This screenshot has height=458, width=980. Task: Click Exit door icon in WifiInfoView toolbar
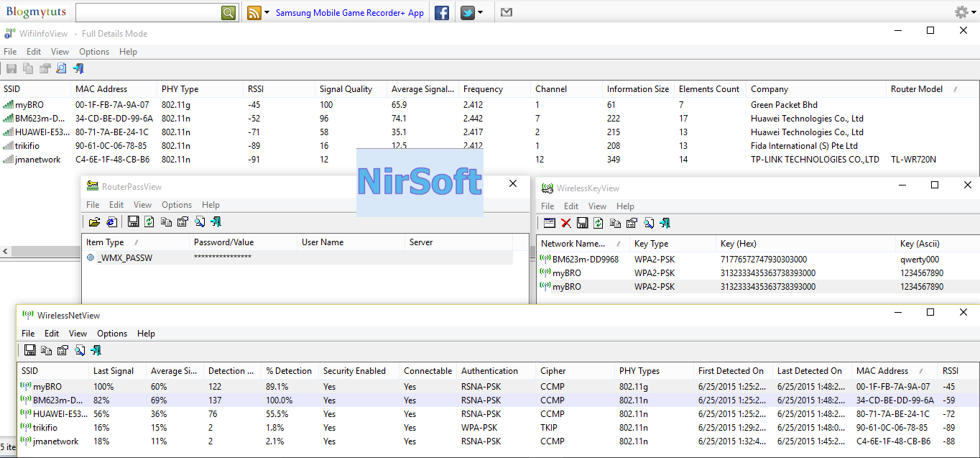pos(78,68)
